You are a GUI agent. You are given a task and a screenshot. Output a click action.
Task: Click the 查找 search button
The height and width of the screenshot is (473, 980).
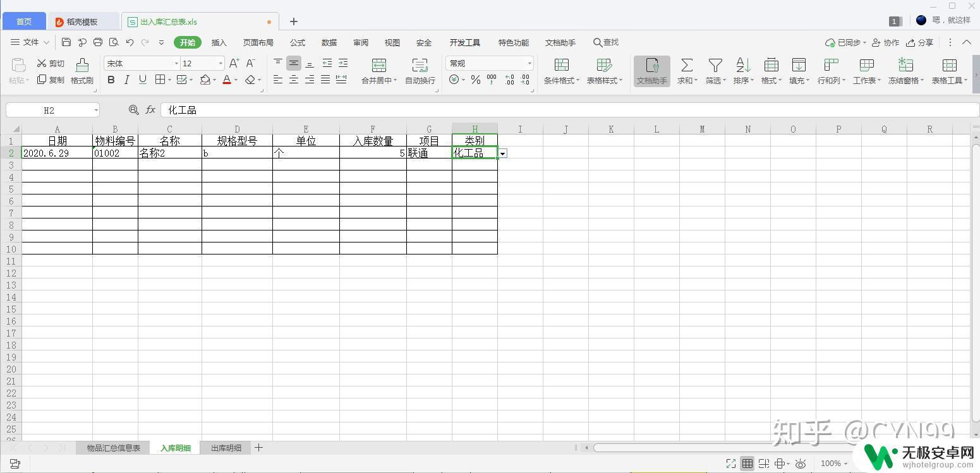605,42
